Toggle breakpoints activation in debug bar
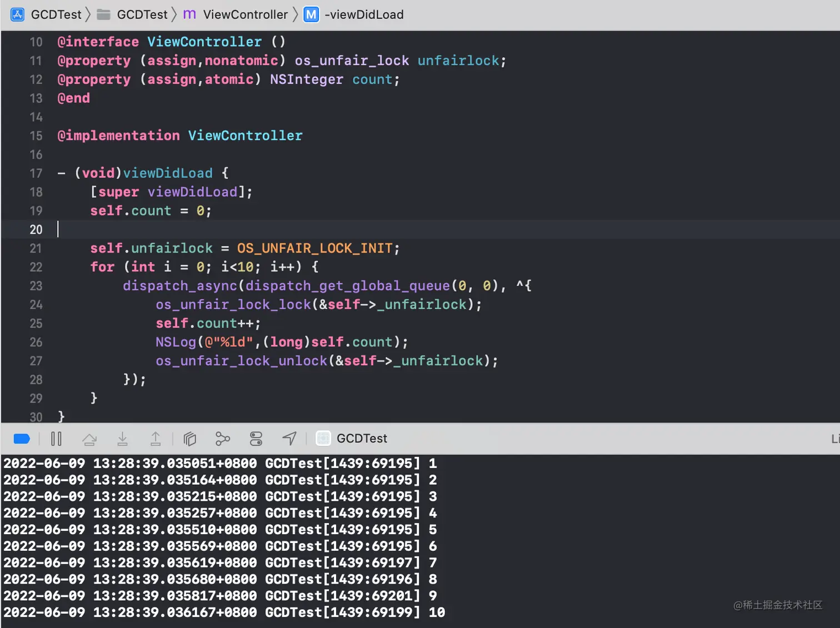 [22, 439]
